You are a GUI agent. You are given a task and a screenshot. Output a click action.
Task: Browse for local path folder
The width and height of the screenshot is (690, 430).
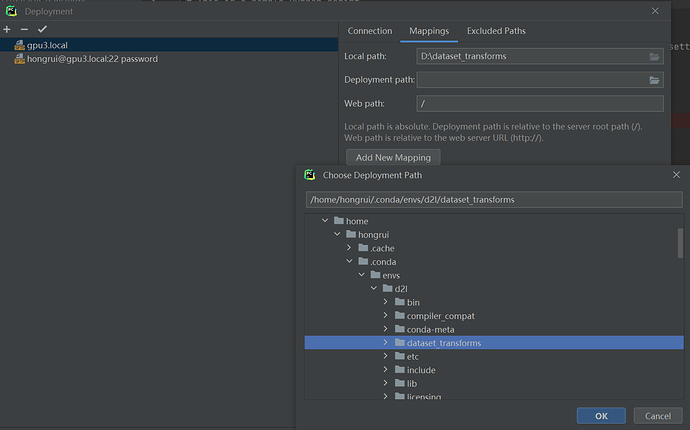(654, 56)
